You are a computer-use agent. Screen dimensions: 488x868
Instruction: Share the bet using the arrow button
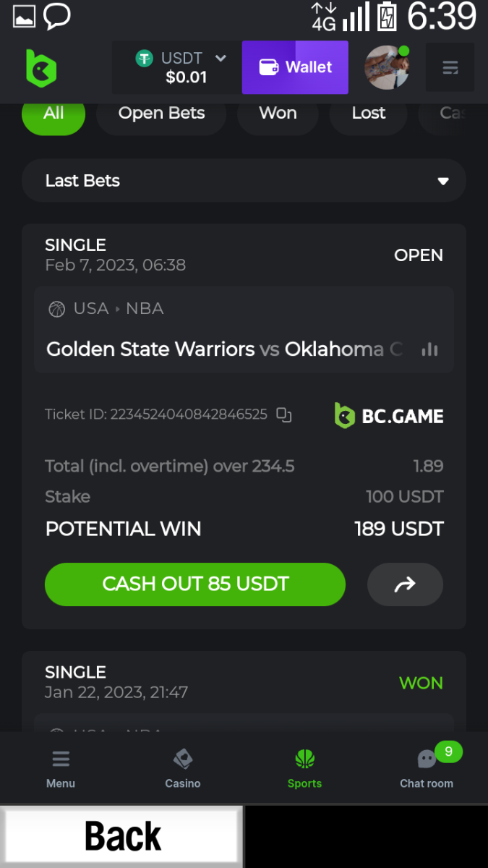tap(405, 584)
